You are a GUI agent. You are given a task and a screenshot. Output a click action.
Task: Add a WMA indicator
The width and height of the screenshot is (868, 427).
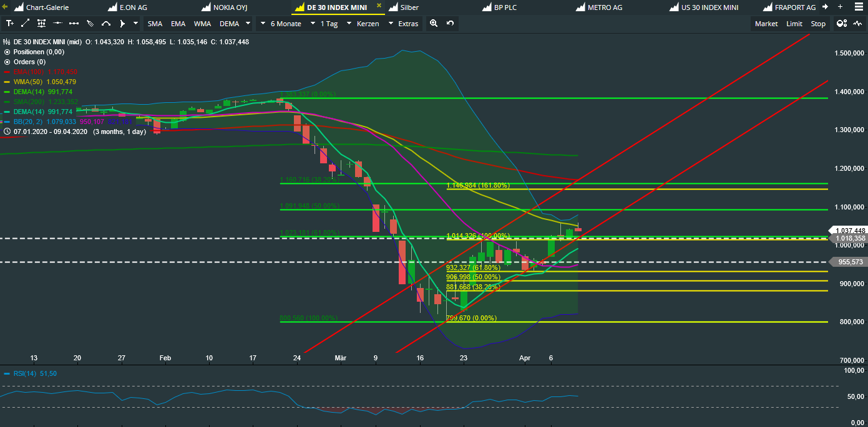[x=202, y=24]
